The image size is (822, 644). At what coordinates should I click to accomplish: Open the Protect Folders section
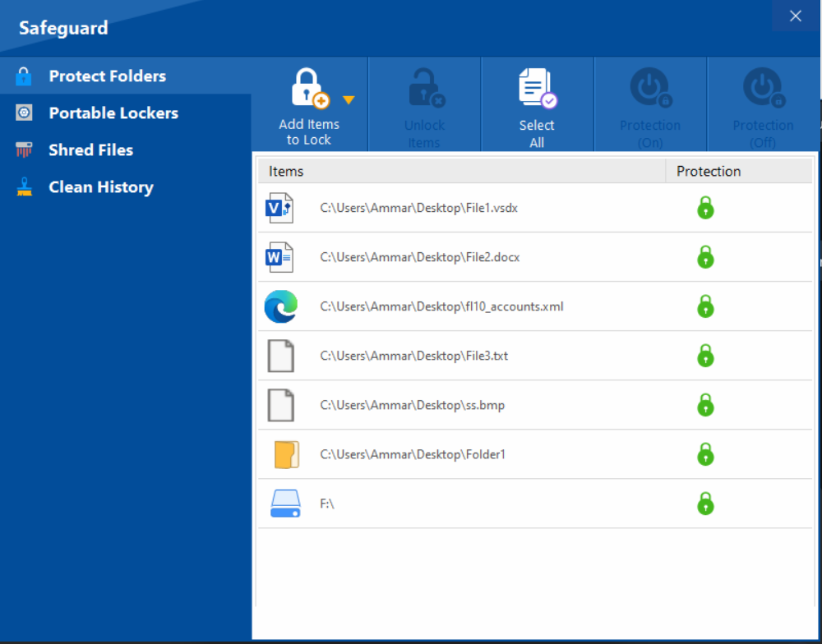pos(126,76)
